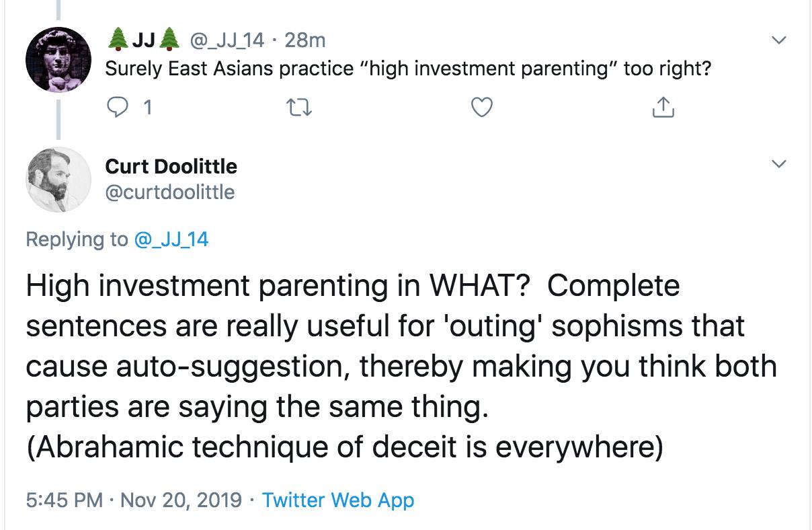Click the share upload icon on JJ's tweet
812x530 pixels.
(662, 107)
